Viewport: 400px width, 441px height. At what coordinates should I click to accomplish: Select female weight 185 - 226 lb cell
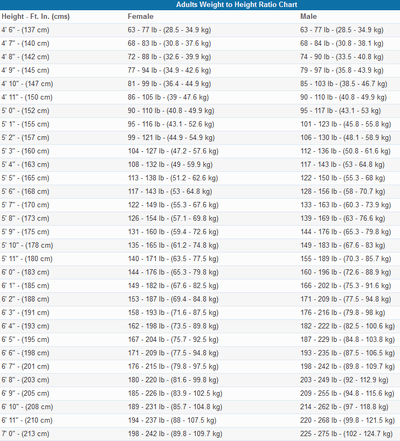click(x=175, y=393)
